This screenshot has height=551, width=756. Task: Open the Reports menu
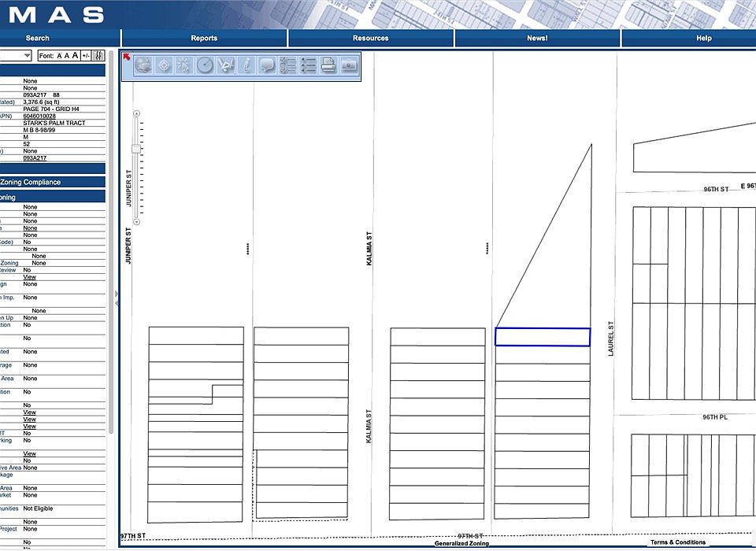(204, 38)
